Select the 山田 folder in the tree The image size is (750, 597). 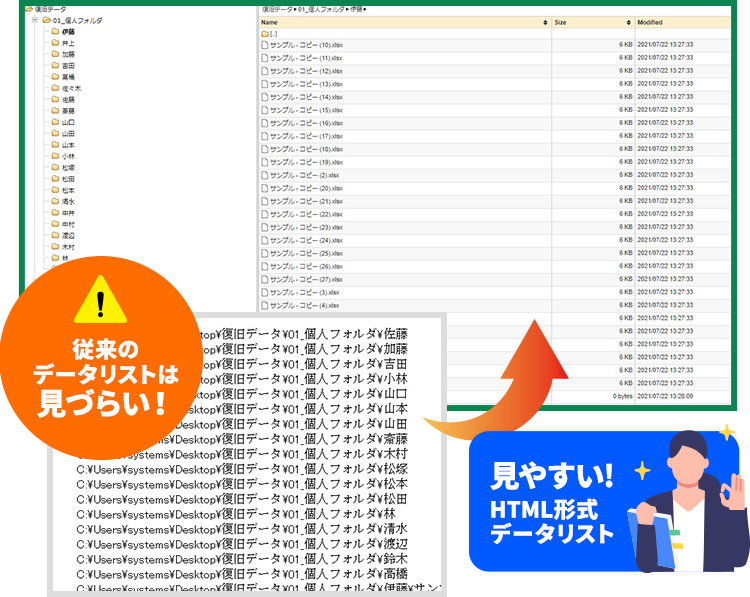point(68,133)
